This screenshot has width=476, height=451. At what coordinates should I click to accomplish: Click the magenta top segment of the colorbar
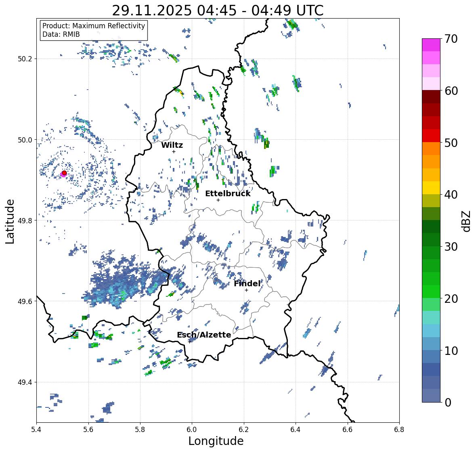pos(431,45)
